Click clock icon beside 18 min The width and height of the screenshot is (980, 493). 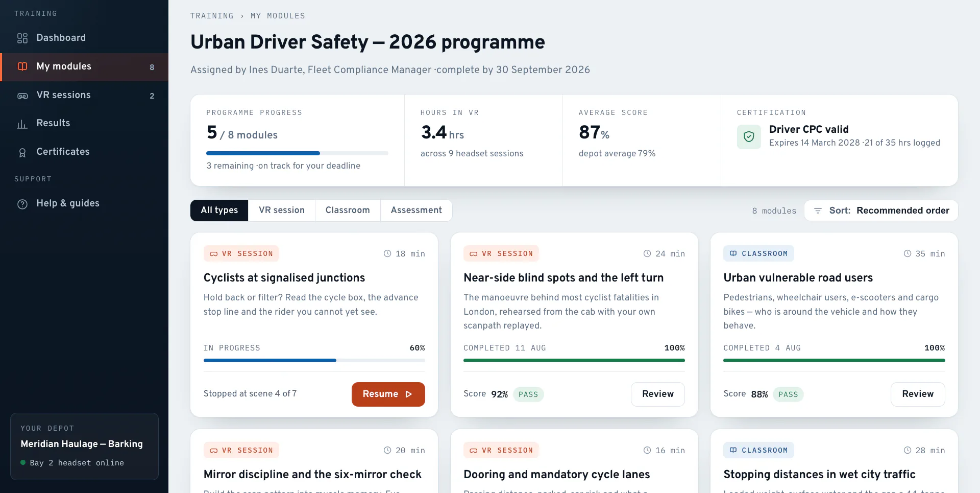pyautogui.click(x=387, y=253)
